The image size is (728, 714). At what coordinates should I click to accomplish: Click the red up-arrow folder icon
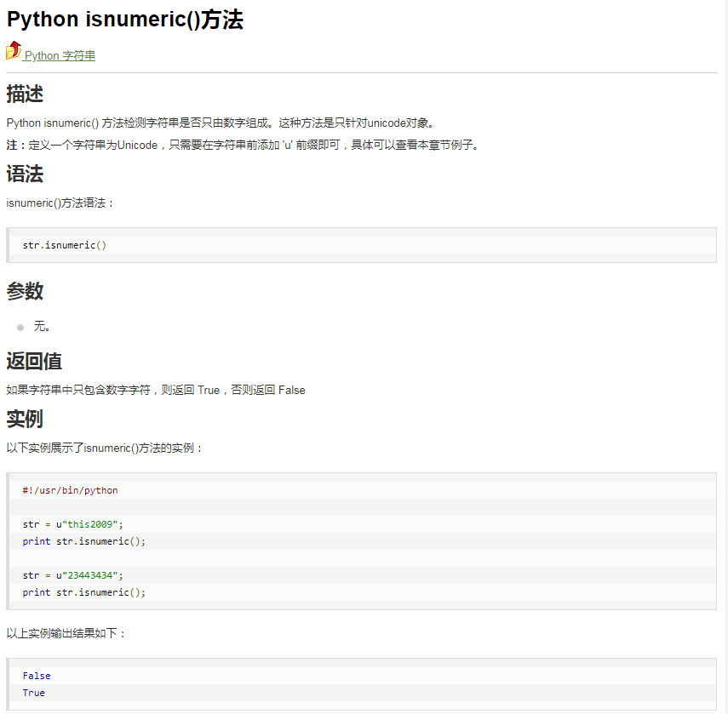14,50
